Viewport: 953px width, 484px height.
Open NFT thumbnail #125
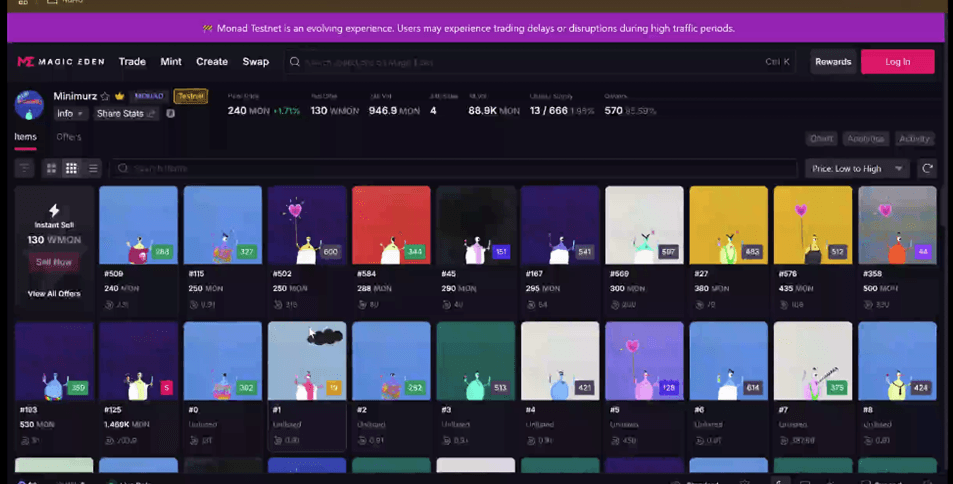(x=139, y=361)
